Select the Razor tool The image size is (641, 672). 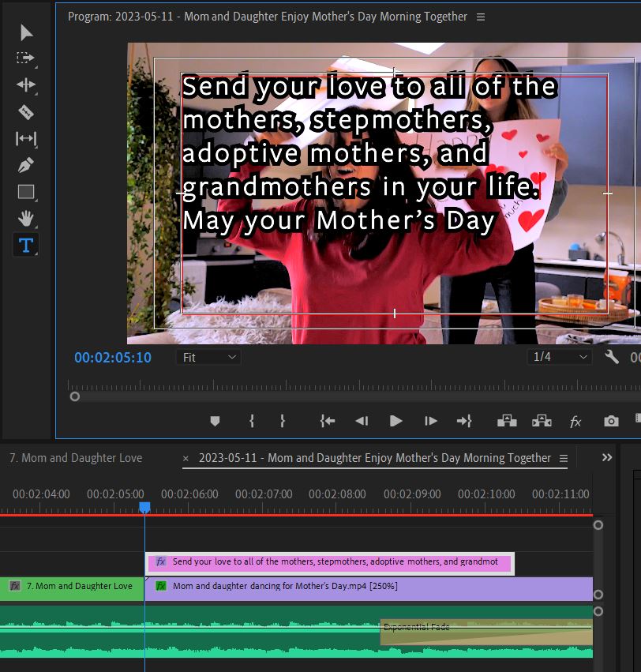click(x=26, y=112)
